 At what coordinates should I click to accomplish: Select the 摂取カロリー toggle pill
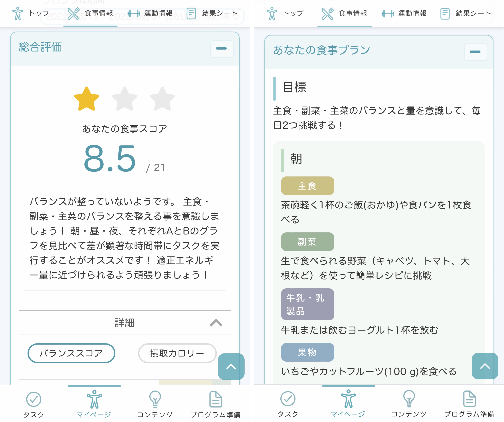pyautogui.click(x=177, y=353)
